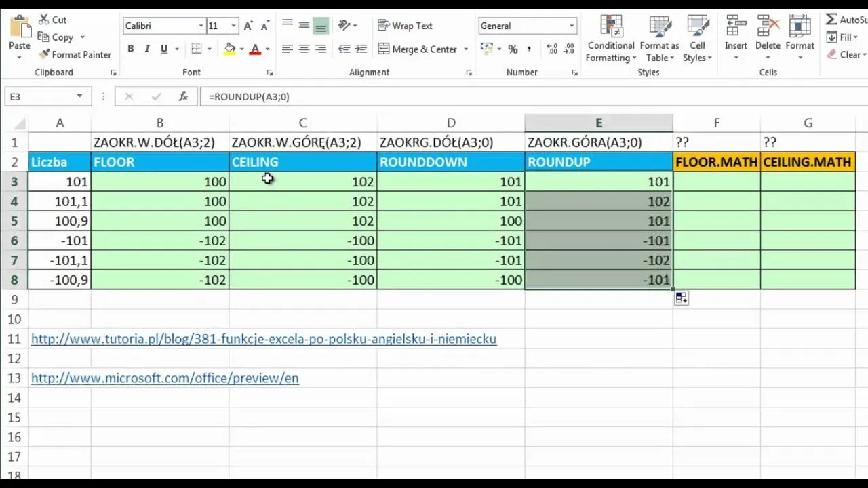The height and width of the screenshot is (488, 868).
Task: Open the General number format dropdown
Action: 572,26
